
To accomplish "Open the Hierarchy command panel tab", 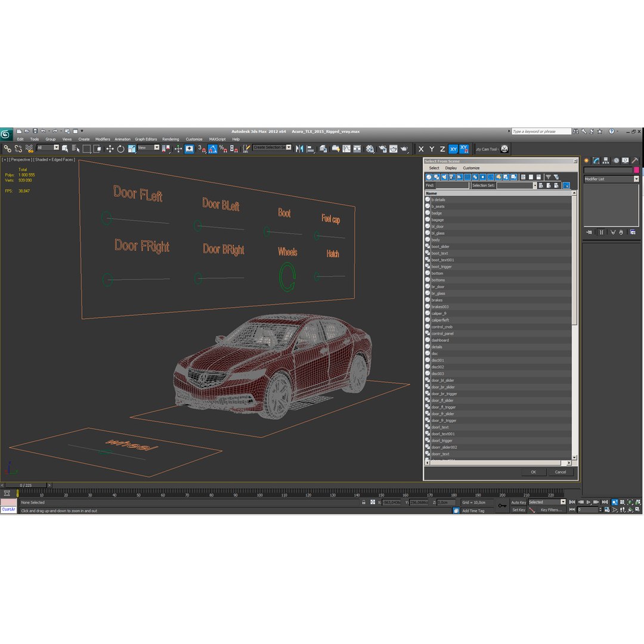I will [606, 160].
